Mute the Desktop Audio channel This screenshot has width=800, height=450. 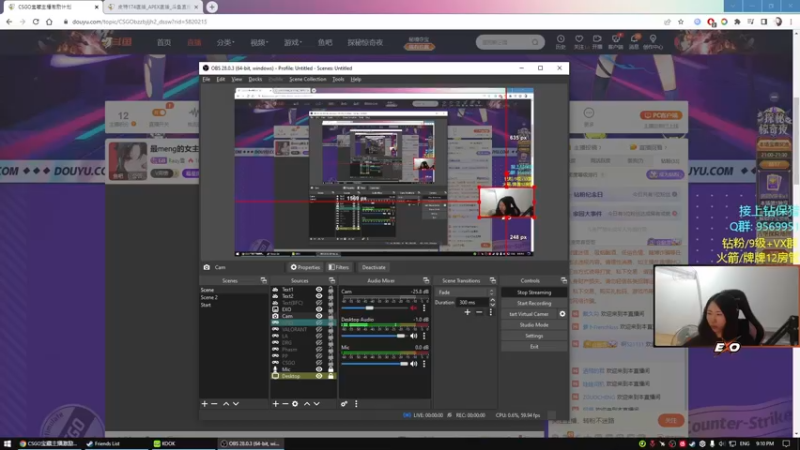pyautogui.click(x=413, y=336)
